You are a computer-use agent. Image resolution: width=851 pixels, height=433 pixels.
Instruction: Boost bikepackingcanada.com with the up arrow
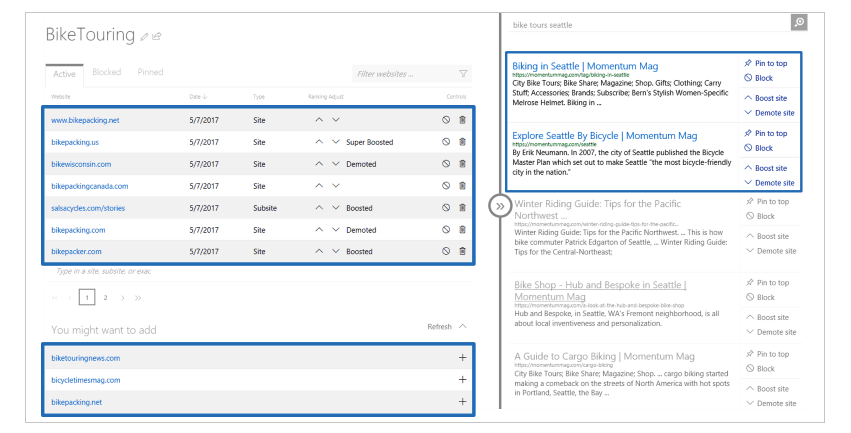(320, 186)
